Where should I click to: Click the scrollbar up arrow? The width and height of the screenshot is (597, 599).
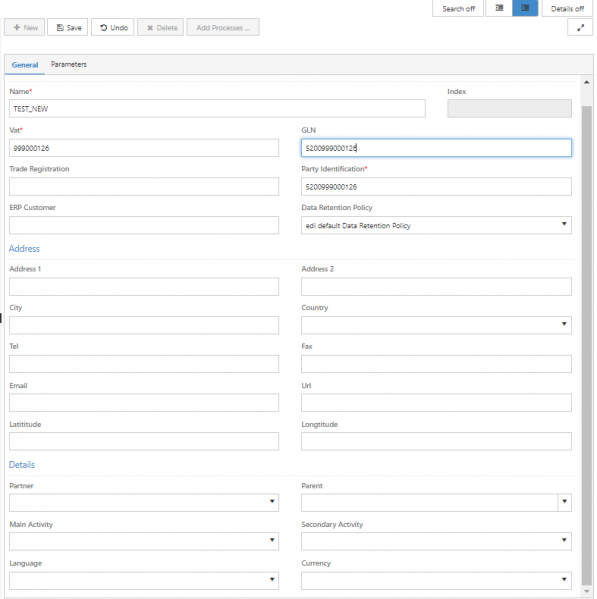(x=586, y=82)
